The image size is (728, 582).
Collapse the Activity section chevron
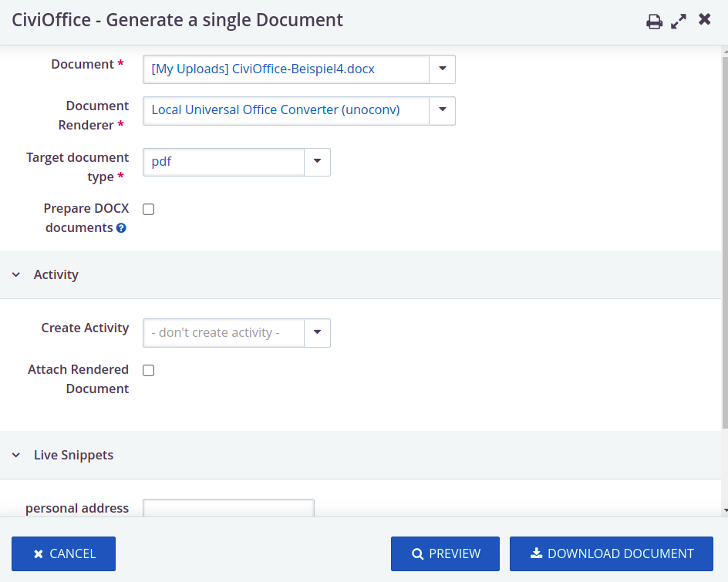(x=16, y=274)
